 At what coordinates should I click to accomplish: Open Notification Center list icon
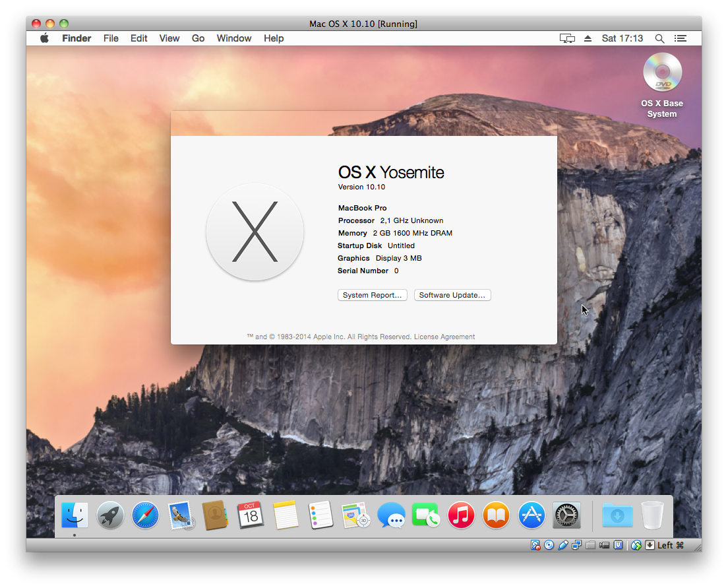coord(680,38)
